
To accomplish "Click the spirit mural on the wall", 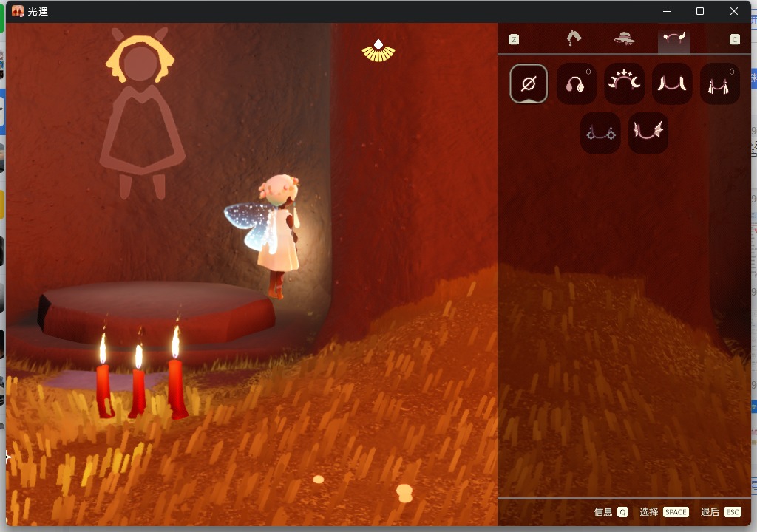I will tap(141, 112).
